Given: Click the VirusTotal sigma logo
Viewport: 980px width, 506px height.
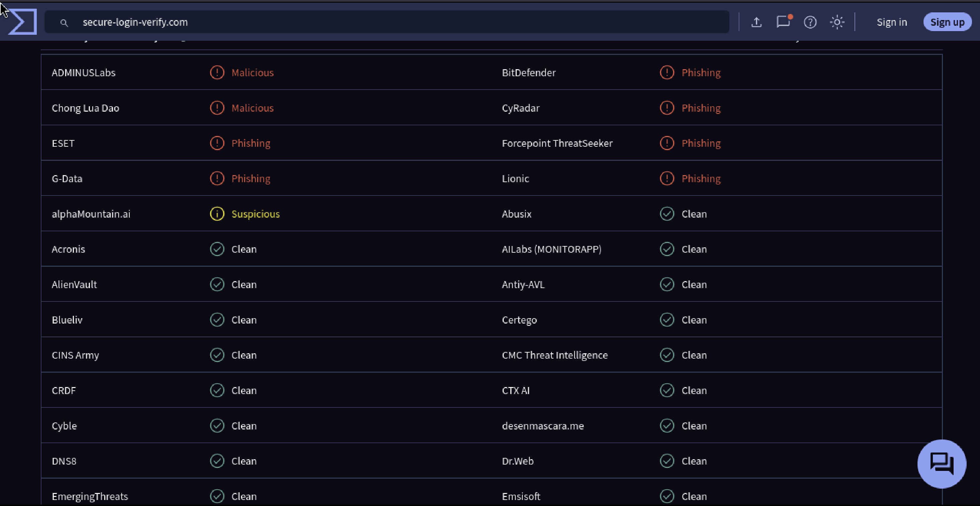Looking at the screenshot, I should click(22, 22).
